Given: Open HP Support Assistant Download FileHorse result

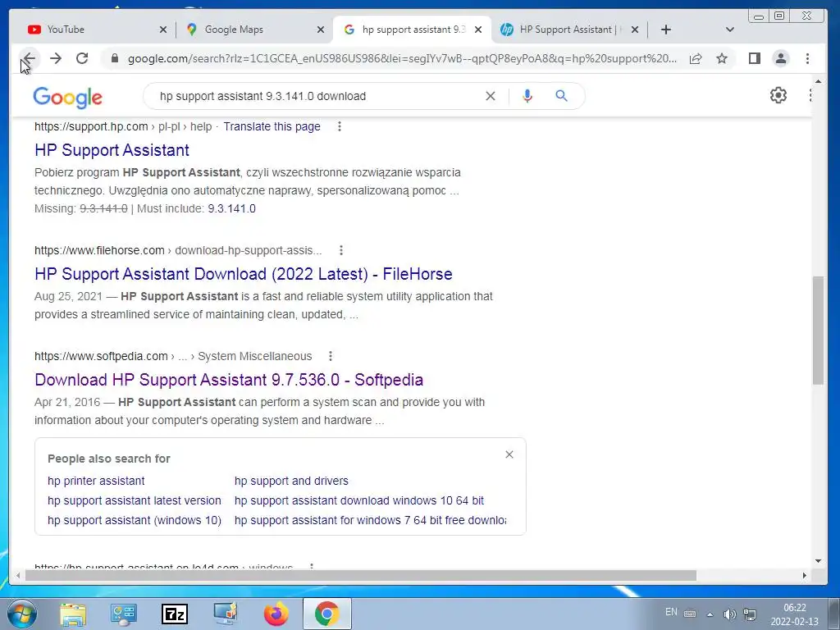Looking at the screenshot, I should pyautogui.click(x=243, y=274).
